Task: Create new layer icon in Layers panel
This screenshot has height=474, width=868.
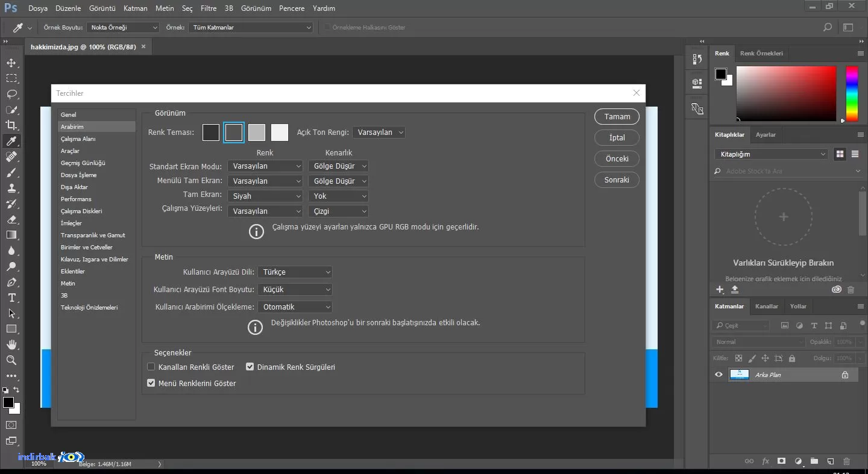Action: pyautogui.click(x=830, y=461)
